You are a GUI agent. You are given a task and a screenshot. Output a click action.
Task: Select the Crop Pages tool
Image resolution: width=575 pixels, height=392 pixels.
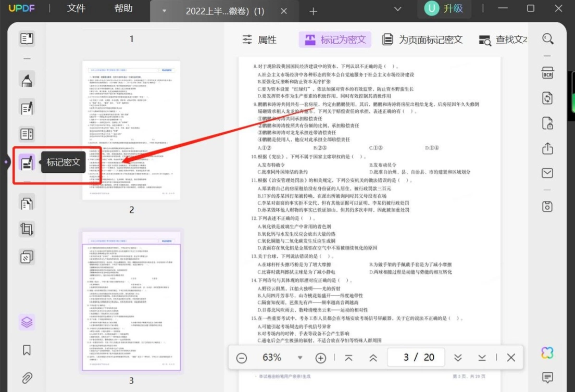[x=27, y=229]
